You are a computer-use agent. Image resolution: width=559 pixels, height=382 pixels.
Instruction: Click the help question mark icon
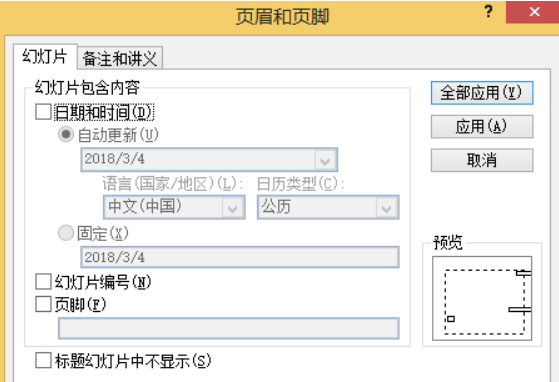pyautogui.click(x=488, y=12)
